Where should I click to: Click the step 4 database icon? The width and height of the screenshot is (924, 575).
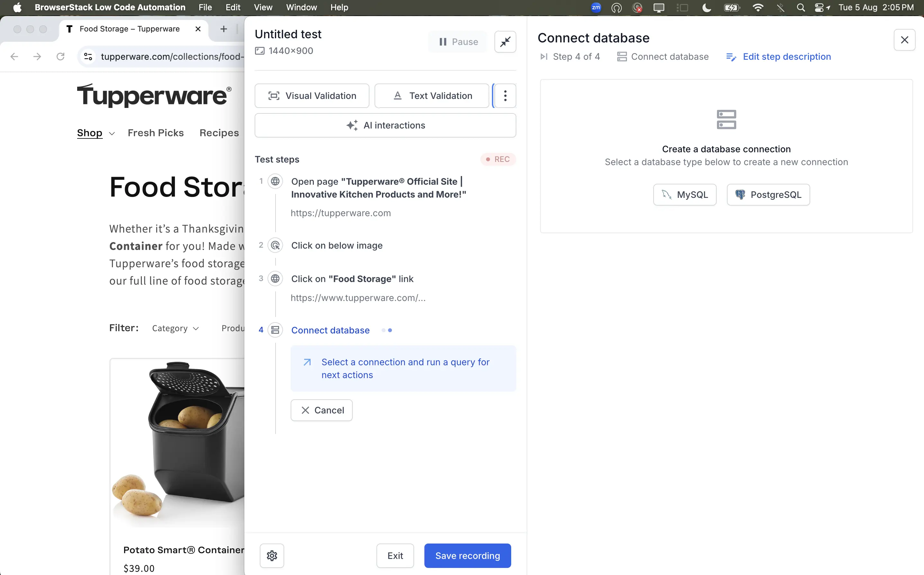(275, 330)
